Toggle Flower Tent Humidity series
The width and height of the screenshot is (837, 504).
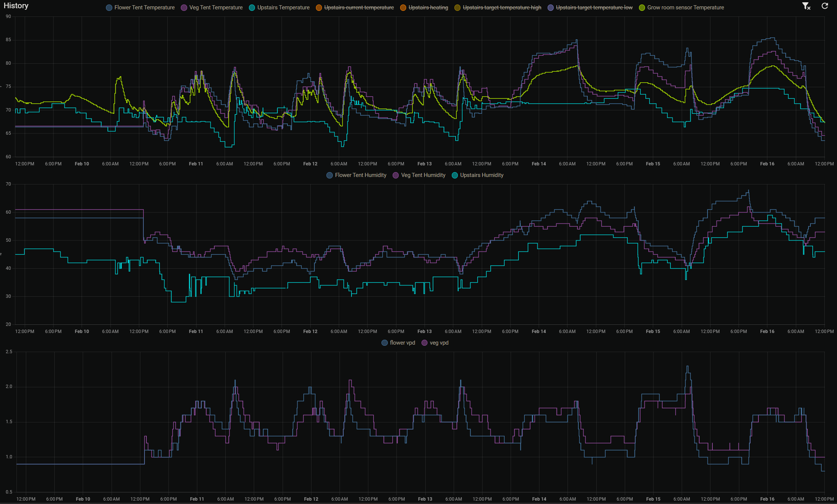point(360,175)
